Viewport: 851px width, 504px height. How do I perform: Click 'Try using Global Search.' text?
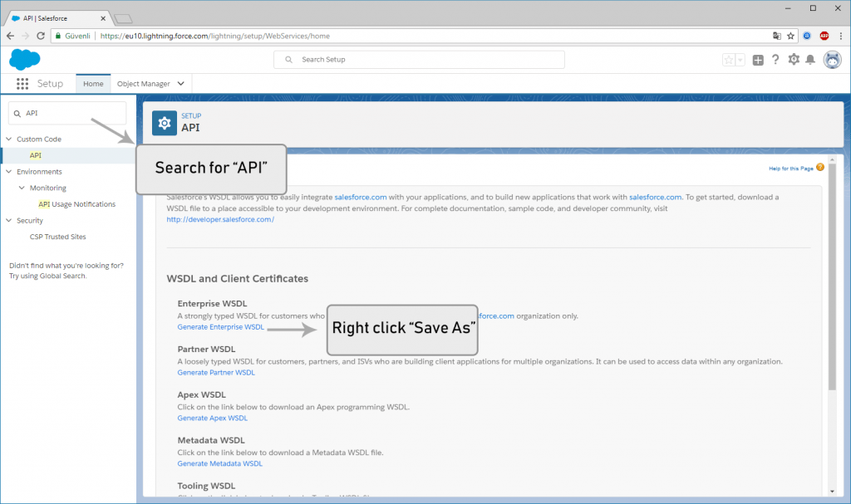(47, 276)
